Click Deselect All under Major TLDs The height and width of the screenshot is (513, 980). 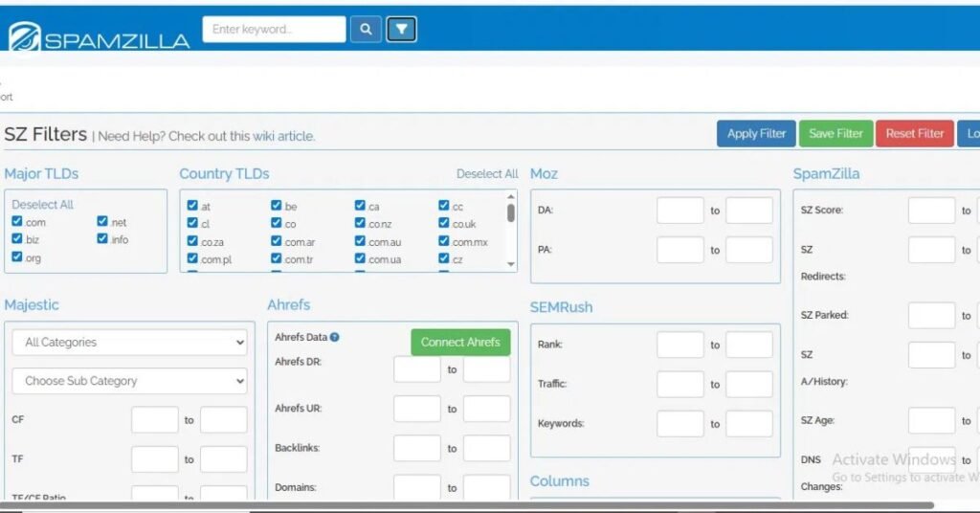pyautogui.click(x=42, y=204)
